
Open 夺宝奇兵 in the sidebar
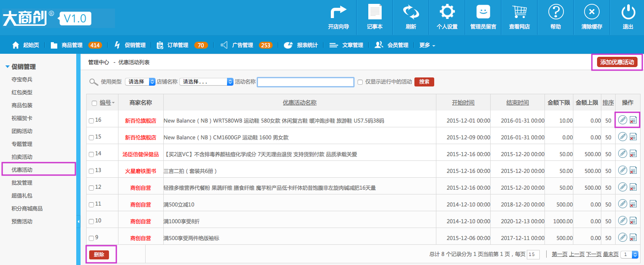(x=22, y=80)
